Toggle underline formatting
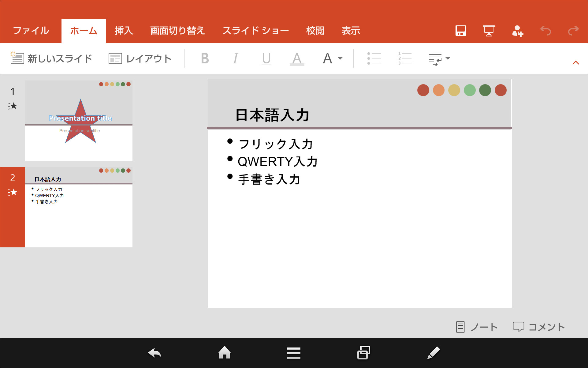Viewport: 588px width, 368px height. (266, 58)
